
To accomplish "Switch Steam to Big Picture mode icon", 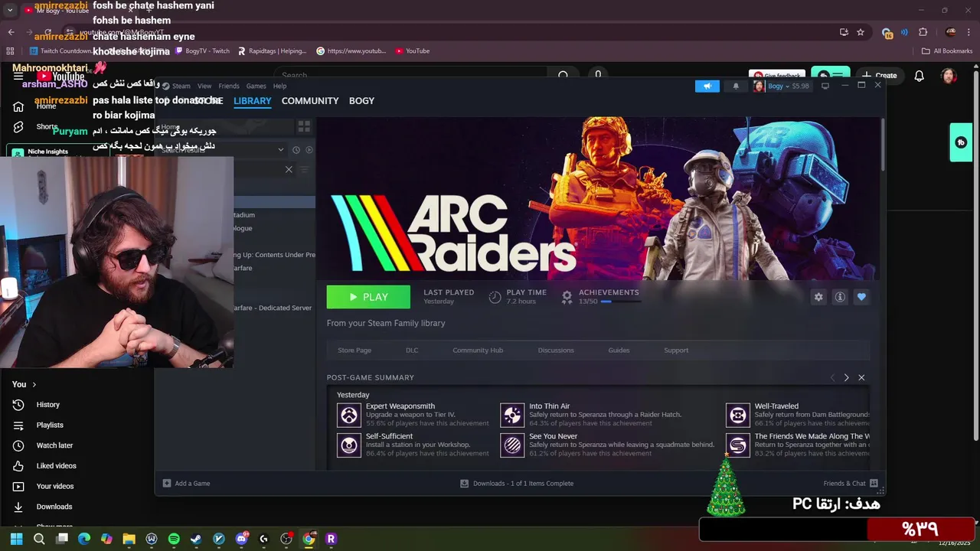I will tap(825, 86).
